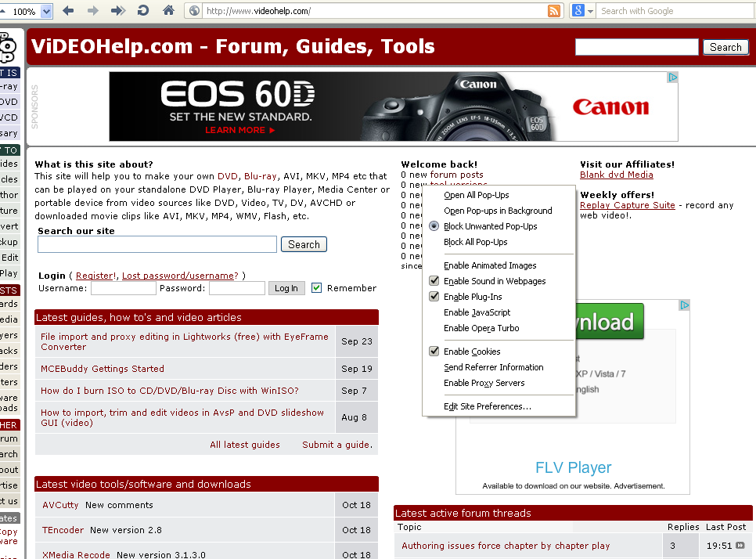756x559 pixels.
Task: Open the MCEBuddy Gettings Started guide
Action: (103, 369)
